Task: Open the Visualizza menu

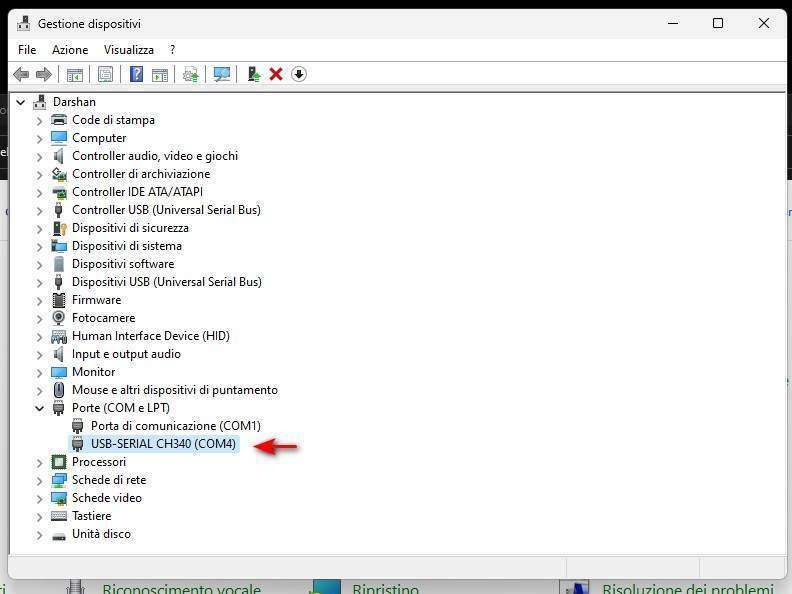Action: (129, 49)
